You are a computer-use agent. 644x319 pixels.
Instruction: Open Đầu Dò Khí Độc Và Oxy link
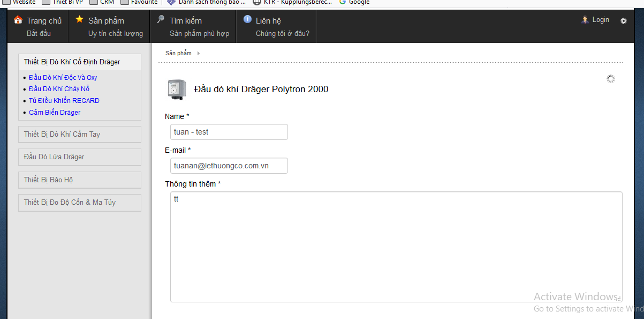pyautogui.click(x=63, y=77)
